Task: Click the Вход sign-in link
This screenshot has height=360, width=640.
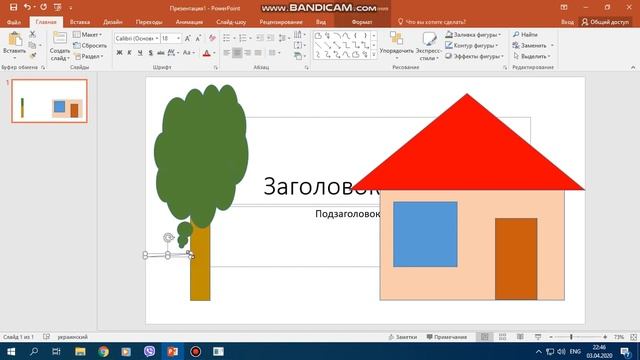Action: point(567,22)
